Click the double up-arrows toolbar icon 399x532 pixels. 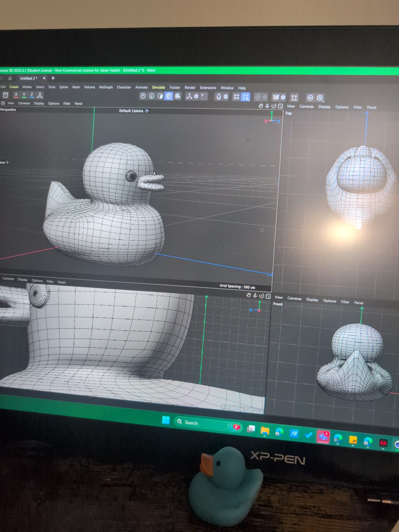[x=294, y=98]
